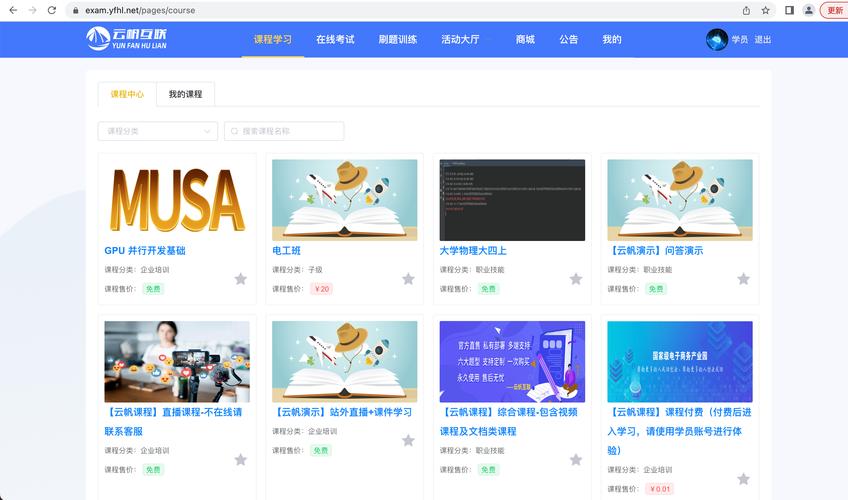Click the 站外直播 book illustration thumbnail

point(344,362)
